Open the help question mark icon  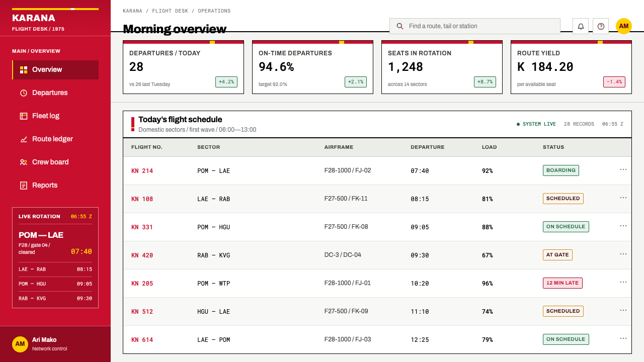[x=601, y=26]
